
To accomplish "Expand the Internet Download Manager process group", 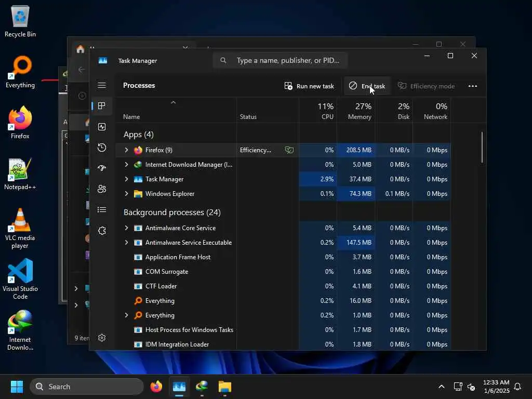I will pos(127,165).
